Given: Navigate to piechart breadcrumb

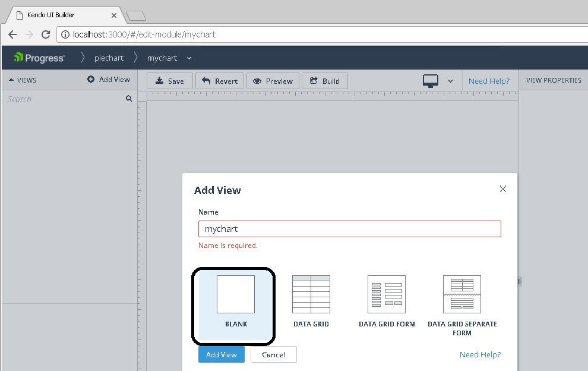Looking at the screenshot, I should click(x=109, y=58).
